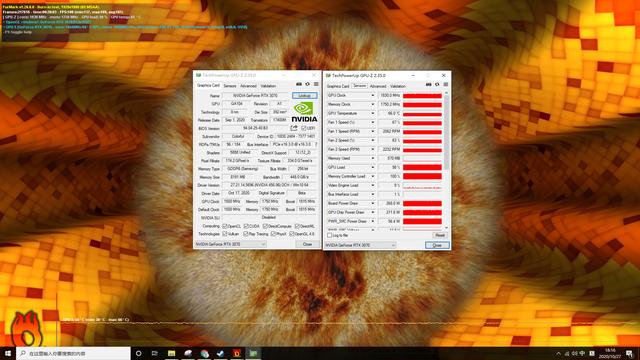
Task: Click the FurMark flame logo
Action: coord(26,329)
